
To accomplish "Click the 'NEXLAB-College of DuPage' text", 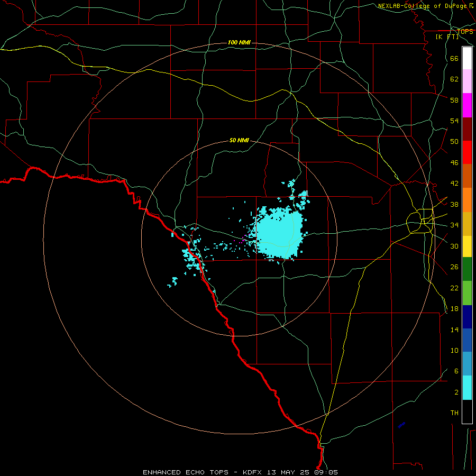I will tap(422, 6).
